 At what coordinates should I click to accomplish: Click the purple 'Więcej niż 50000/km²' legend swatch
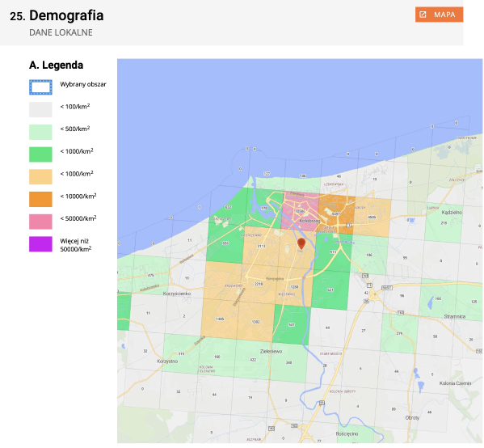coord(40,244)
